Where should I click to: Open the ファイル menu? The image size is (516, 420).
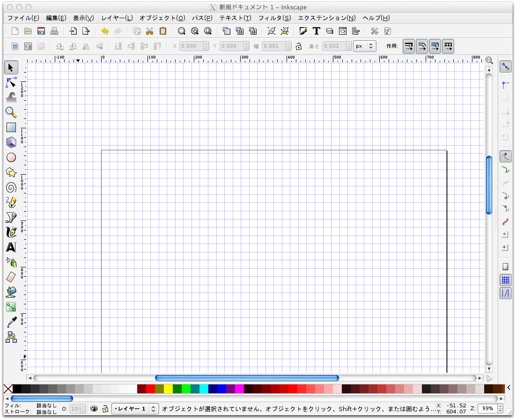pyautogui.click(x=23, y=18)
